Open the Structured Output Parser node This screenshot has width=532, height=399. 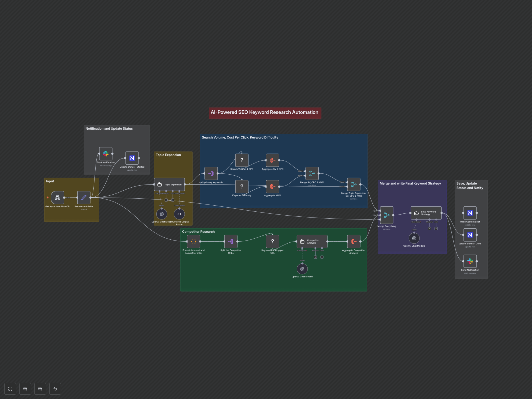(179, 214)
